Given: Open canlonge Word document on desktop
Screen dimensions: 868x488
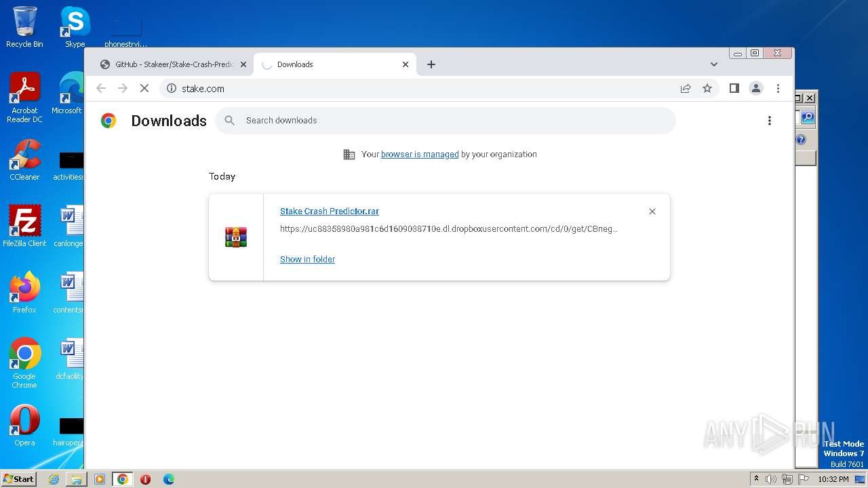Looking at the screenshot, I should click(68, 226).
